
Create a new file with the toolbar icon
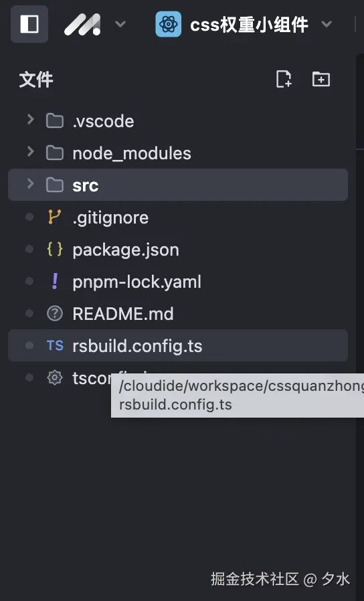click(x=284, y=80)
